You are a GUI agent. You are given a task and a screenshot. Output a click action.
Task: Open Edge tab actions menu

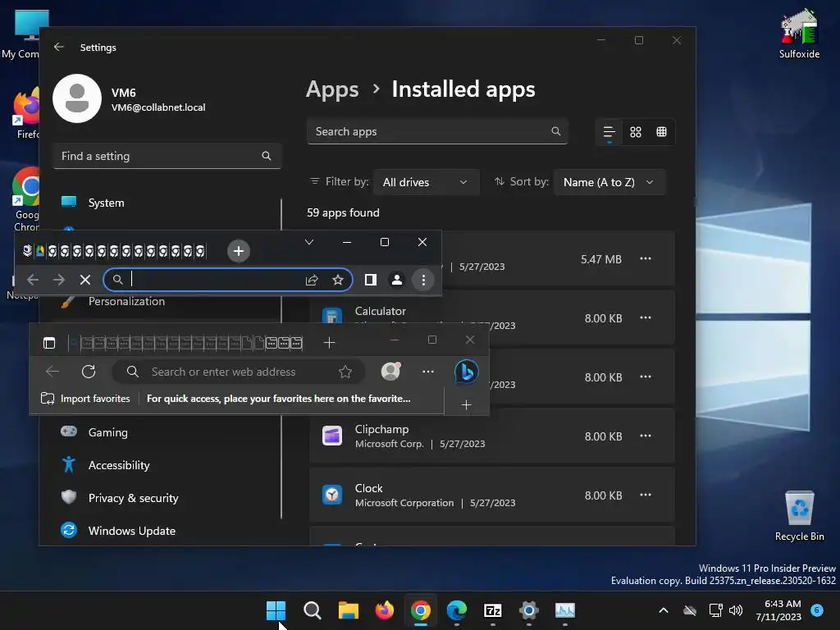pyautogui.click(x=49, y=343)
